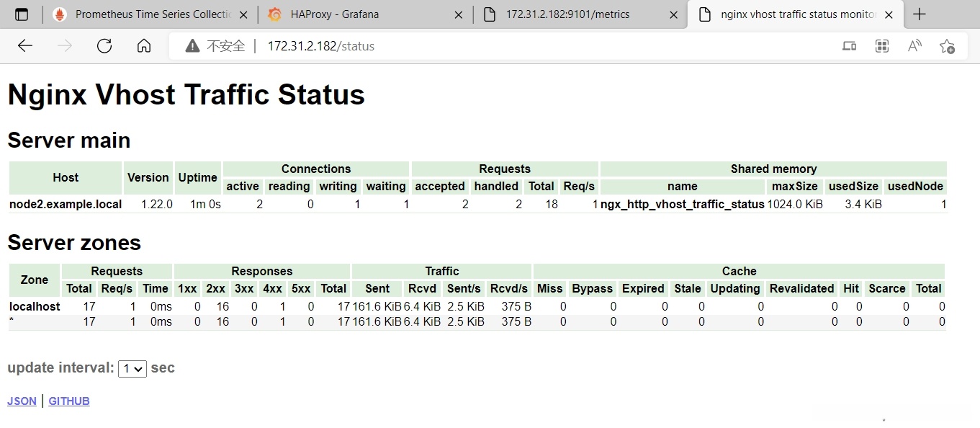Close the HAProxy - Grafana tab
Image resolution: width=980 pixels, height=428 pixels.
tap(458, 14)
